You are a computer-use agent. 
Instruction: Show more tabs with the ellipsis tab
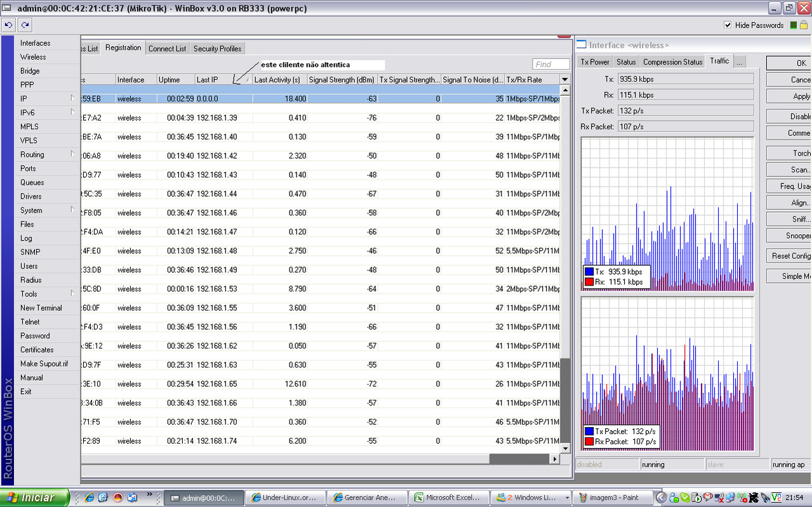739,62
